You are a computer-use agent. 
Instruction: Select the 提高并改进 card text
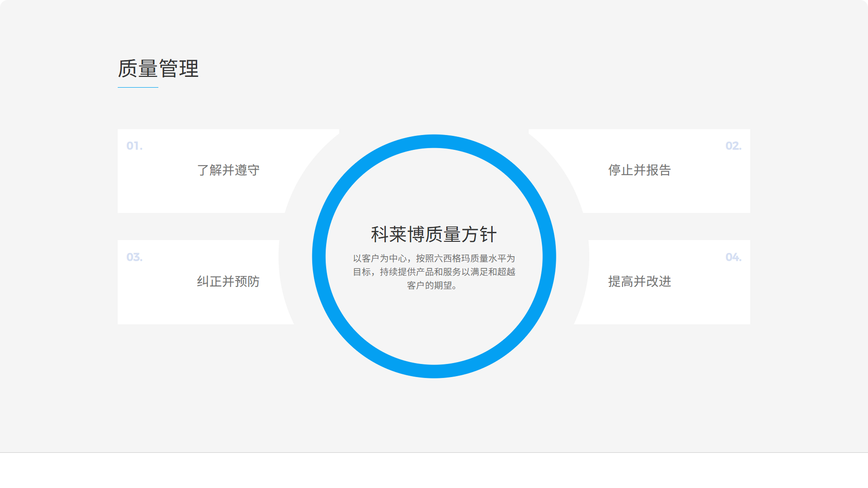[639, 281]
